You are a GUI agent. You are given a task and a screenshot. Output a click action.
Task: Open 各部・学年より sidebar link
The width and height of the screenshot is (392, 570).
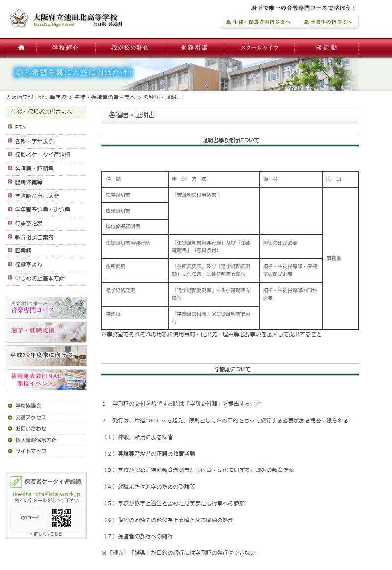tap(34, 141)
